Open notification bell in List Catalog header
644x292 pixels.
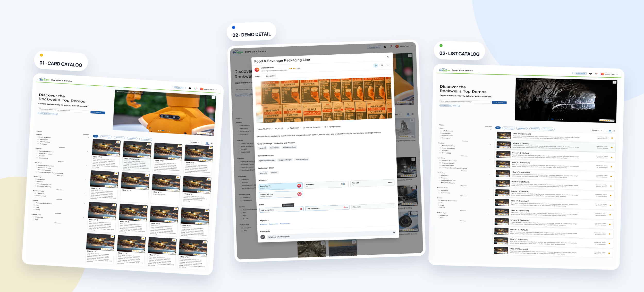596,74
